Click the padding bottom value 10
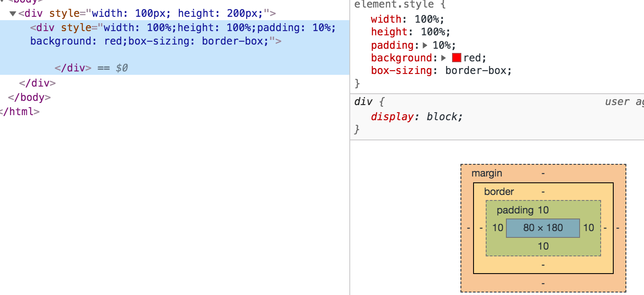The width and height of the screenshot is (644, 295). (x=543, y=246)
